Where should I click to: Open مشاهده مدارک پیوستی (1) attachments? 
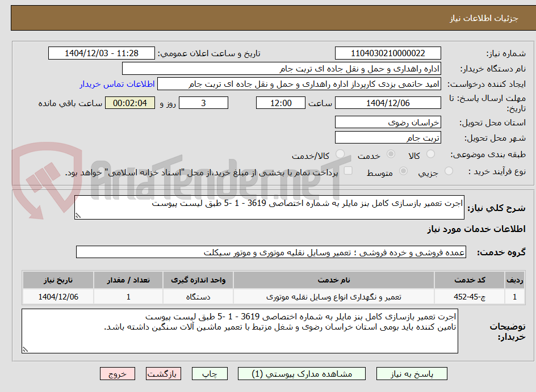301,374
